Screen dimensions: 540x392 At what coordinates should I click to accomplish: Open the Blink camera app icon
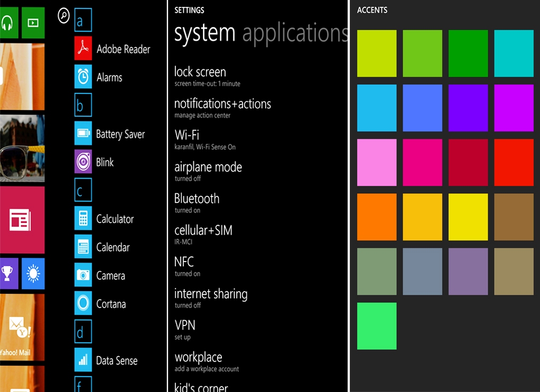click(83, 161)
